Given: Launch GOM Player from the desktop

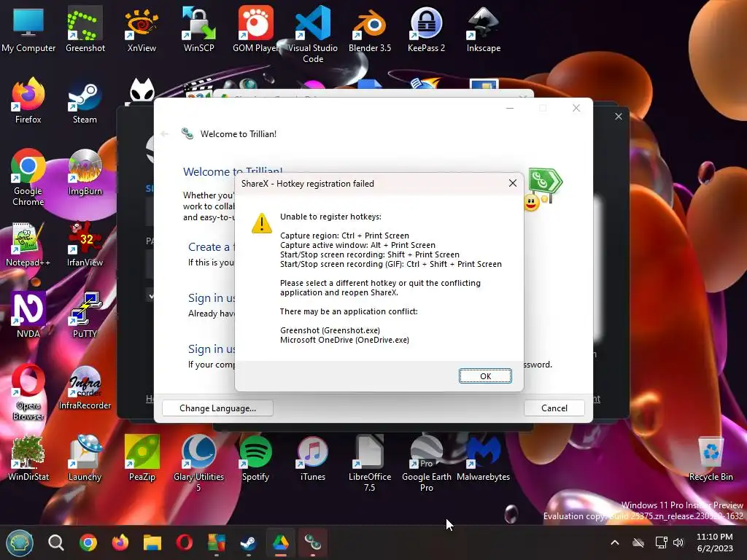Looking at the screenshot, I should tap(255, 29).
